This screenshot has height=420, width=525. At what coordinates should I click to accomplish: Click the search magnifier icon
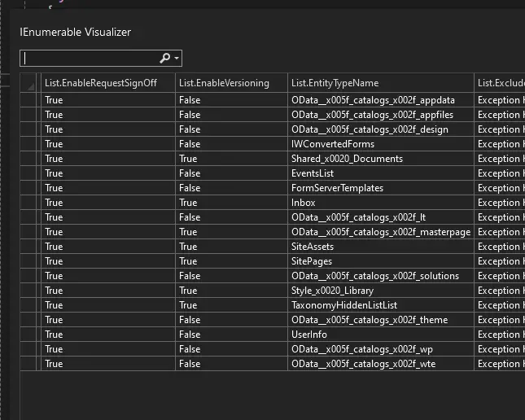click(x=165, y=59)
